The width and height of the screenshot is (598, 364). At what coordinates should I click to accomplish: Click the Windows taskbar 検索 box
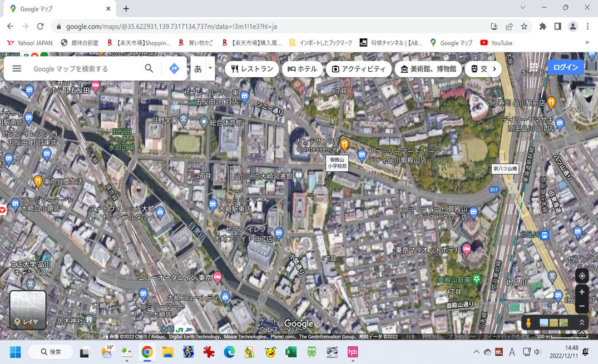coord(51,352)
